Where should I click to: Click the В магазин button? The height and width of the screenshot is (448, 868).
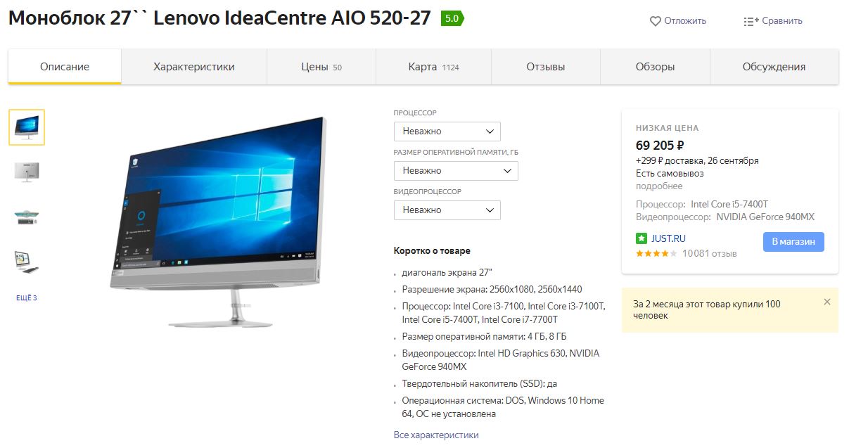793,241
